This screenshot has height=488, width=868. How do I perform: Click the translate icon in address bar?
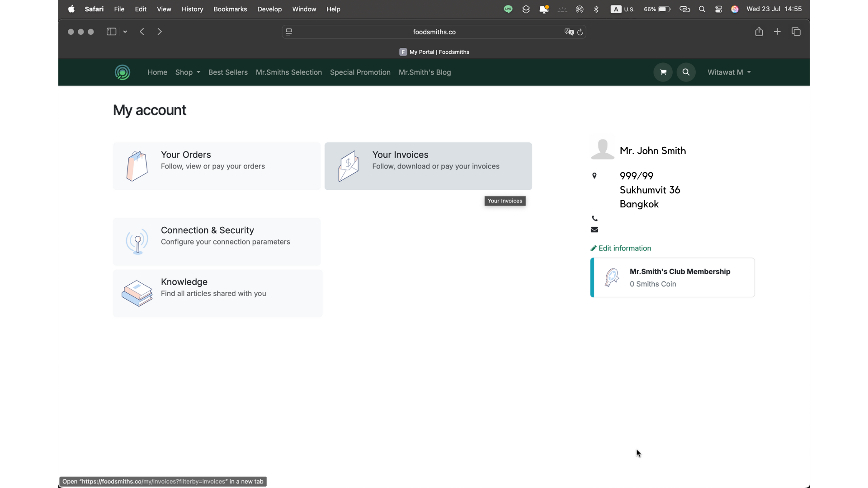coord(569,32)
